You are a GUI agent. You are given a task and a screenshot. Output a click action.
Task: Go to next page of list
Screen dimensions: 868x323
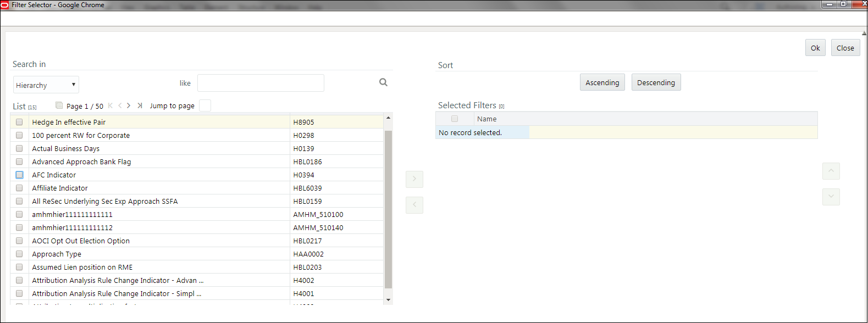[x=129, y=105]
